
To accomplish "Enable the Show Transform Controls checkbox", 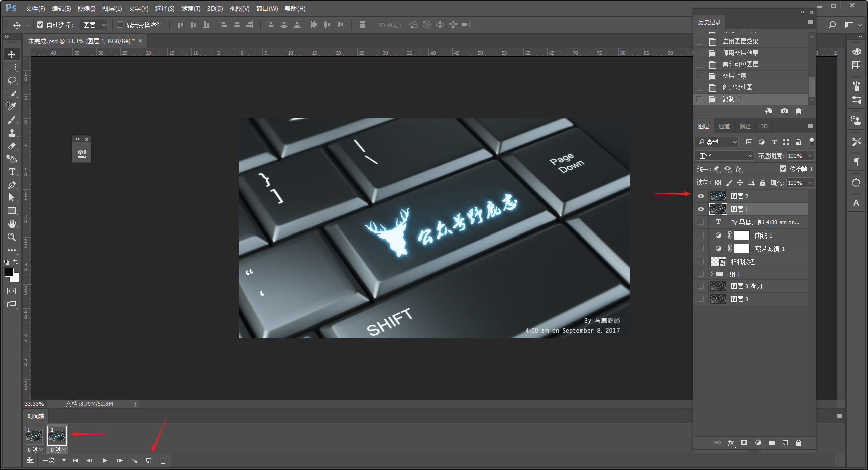I will (120, 24).
